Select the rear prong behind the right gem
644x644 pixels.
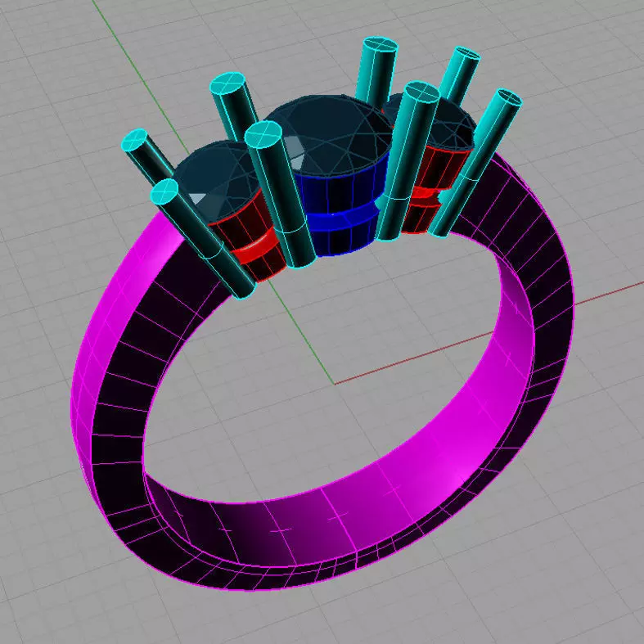[x=459, y=74]
